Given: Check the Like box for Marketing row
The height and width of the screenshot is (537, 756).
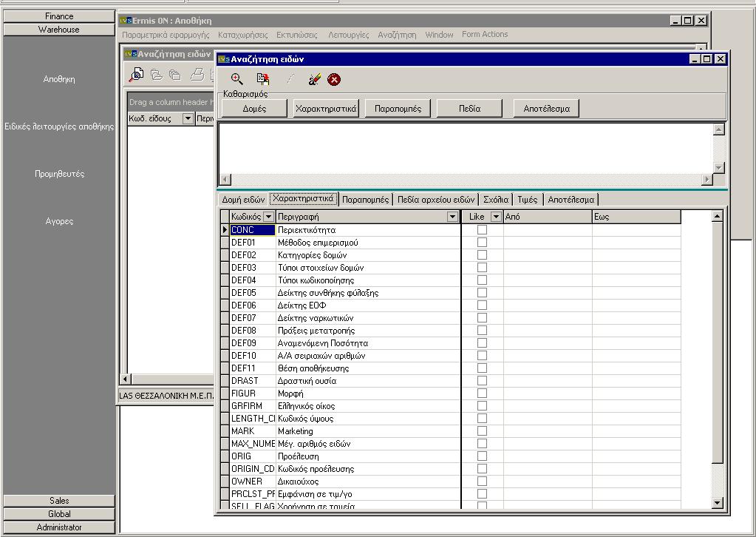Looking at the screenshot, I should [482, 430].
